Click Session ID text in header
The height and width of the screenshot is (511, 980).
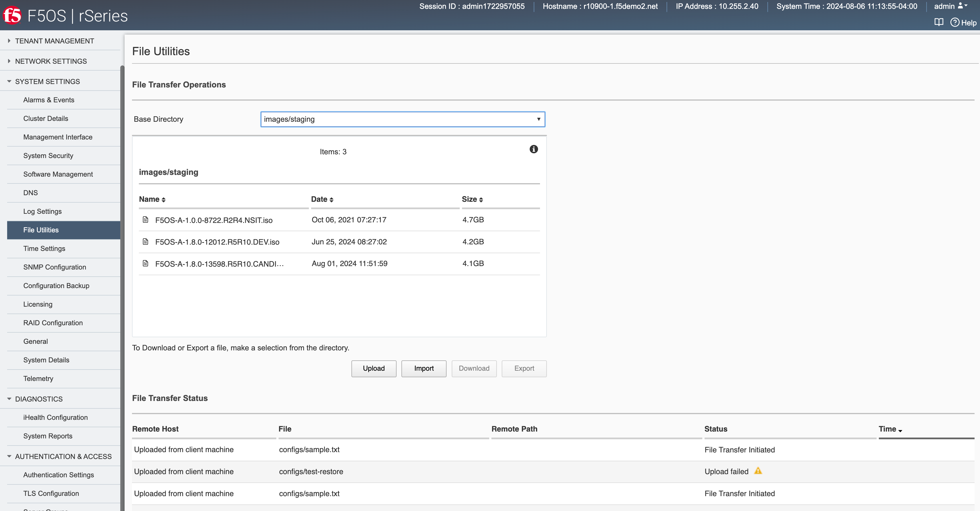tap(472, 6)
